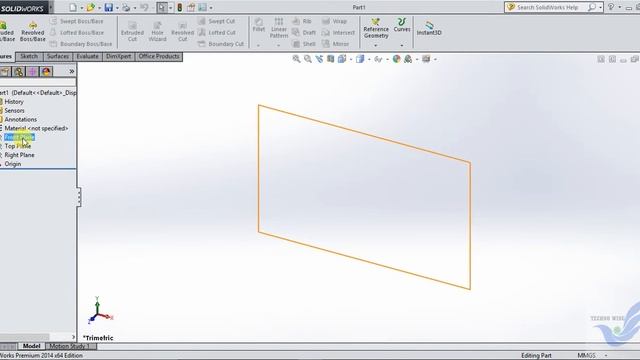Select Front Plane in feature tree
Viewport: 640px width, 360px height.
click(x=19, y=137)
